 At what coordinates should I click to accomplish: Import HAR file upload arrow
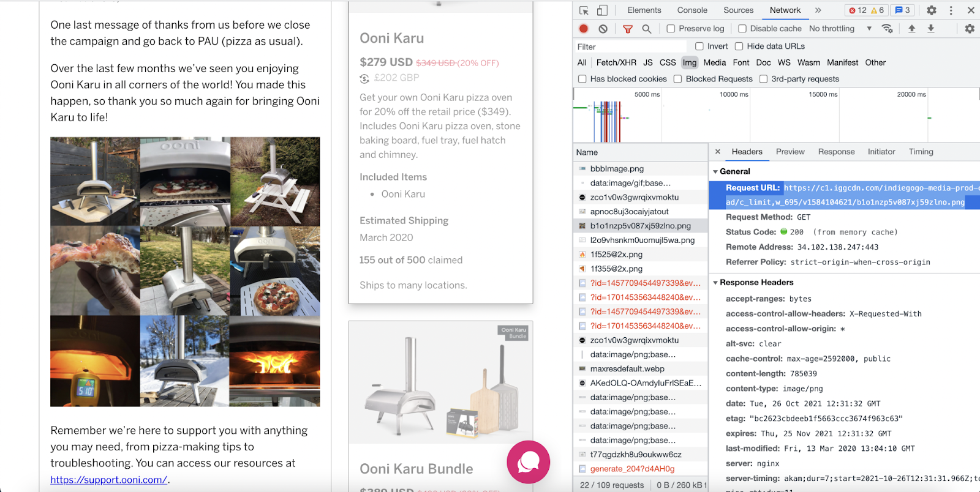coord(912,29)
